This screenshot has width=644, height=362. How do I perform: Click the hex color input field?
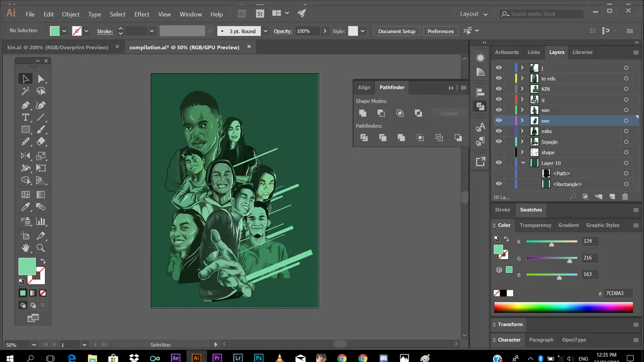[x=618, y=293]
